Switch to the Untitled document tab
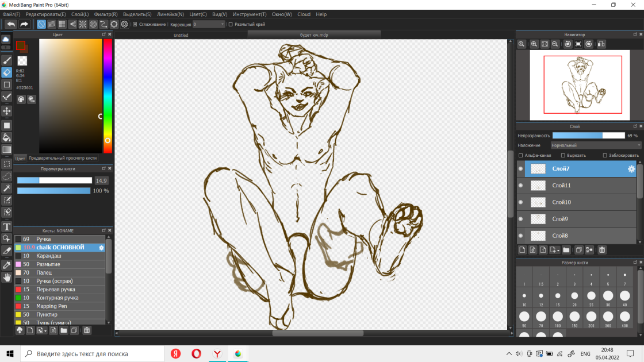 (181, 35)
